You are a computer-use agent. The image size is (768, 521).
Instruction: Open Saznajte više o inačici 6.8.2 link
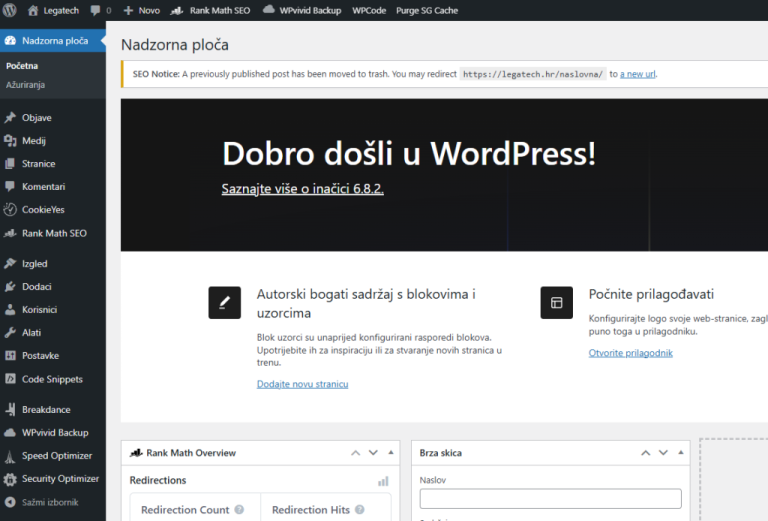302,189
